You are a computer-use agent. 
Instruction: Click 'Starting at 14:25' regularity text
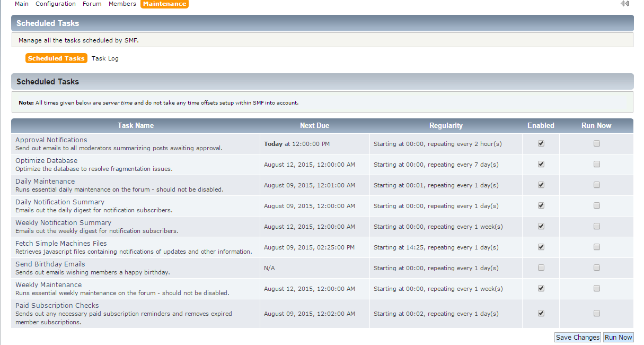tap(399, 247)
